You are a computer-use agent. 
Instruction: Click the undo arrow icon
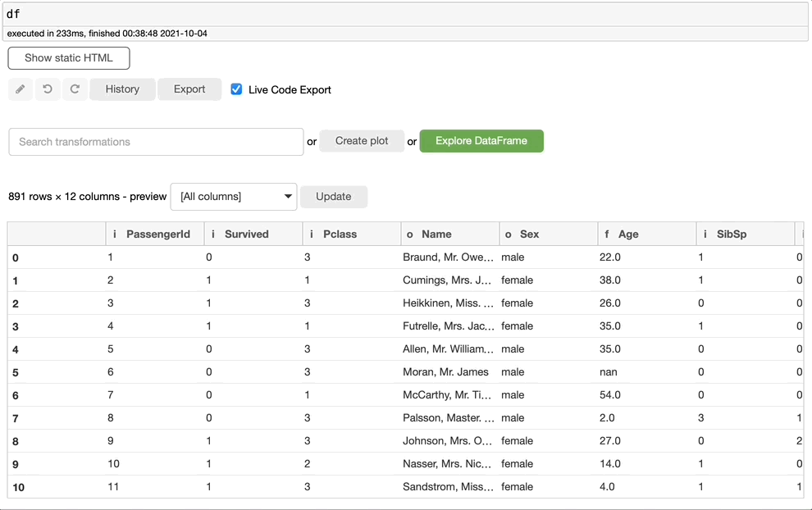48,89
